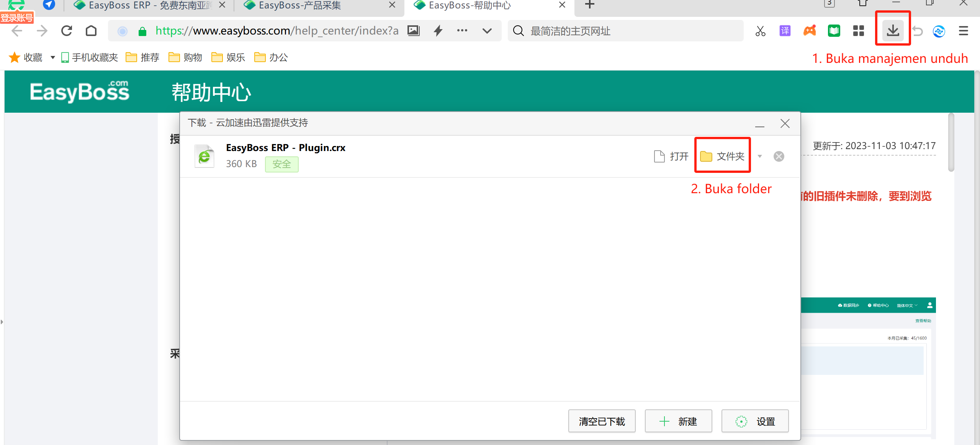Click the 登录账号 login badge
Screen dimensions: 980x445
pos(17,18)
